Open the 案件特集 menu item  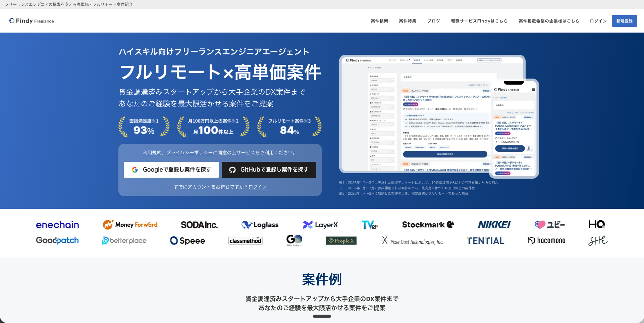point(408,21)
